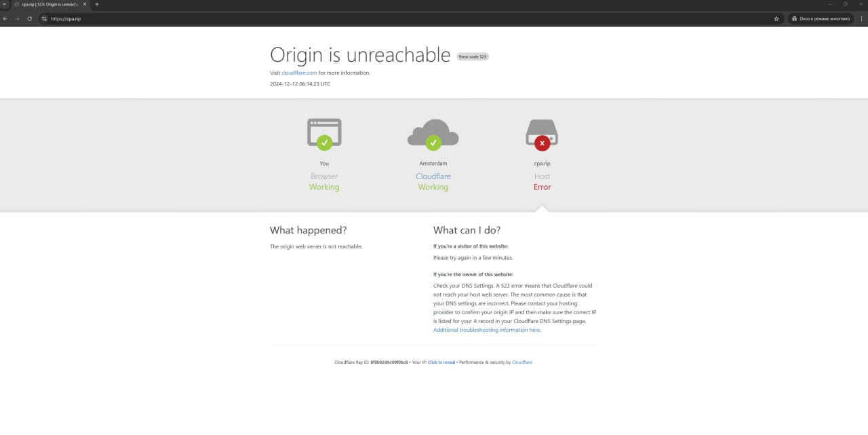The height and width of the screenshot is (435, 868).
Task: Click the browser window status icon
Action: click(x=324, y=134)
